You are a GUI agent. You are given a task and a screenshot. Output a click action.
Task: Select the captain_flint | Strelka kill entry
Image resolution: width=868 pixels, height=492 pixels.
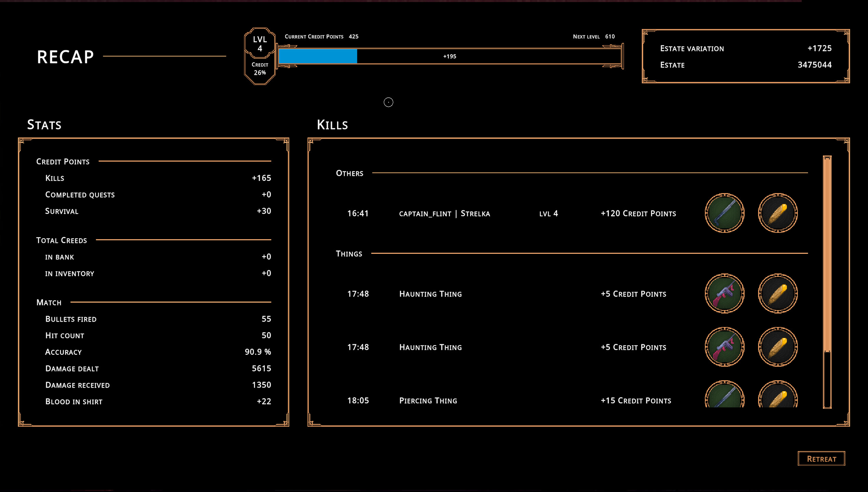(444, 213)
